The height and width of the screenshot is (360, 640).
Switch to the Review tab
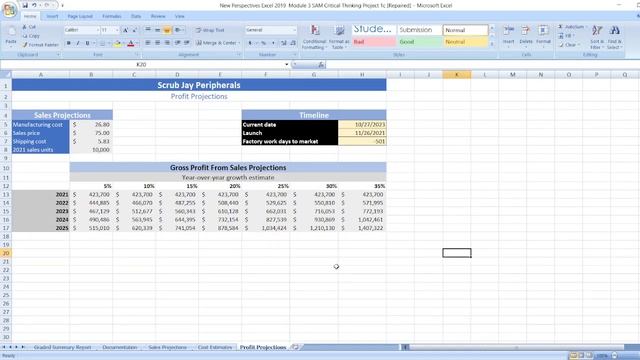tap(158, 16)
